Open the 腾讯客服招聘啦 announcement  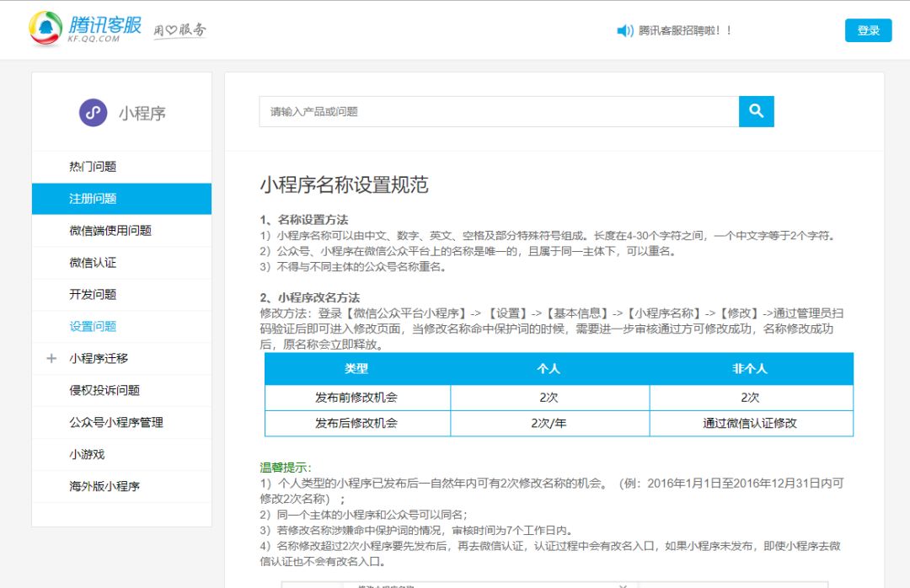pos(685,31)
